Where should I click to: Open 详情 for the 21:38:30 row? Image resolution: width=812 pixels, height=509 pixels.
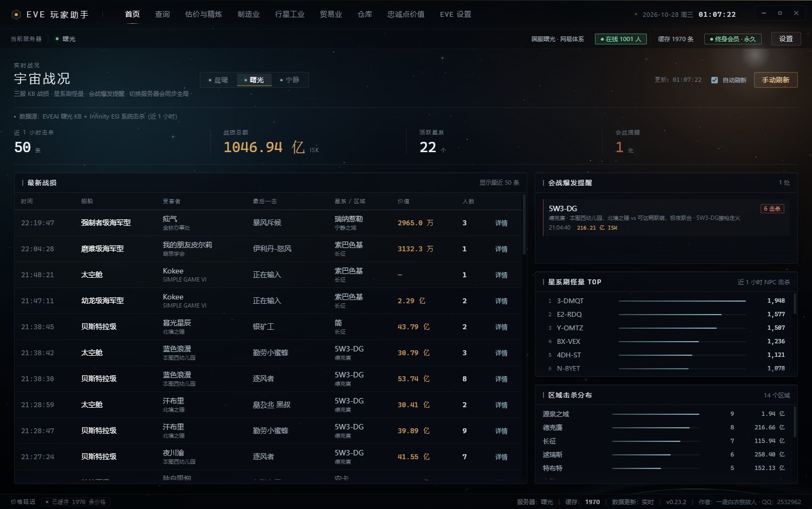[x=501, y=379]
